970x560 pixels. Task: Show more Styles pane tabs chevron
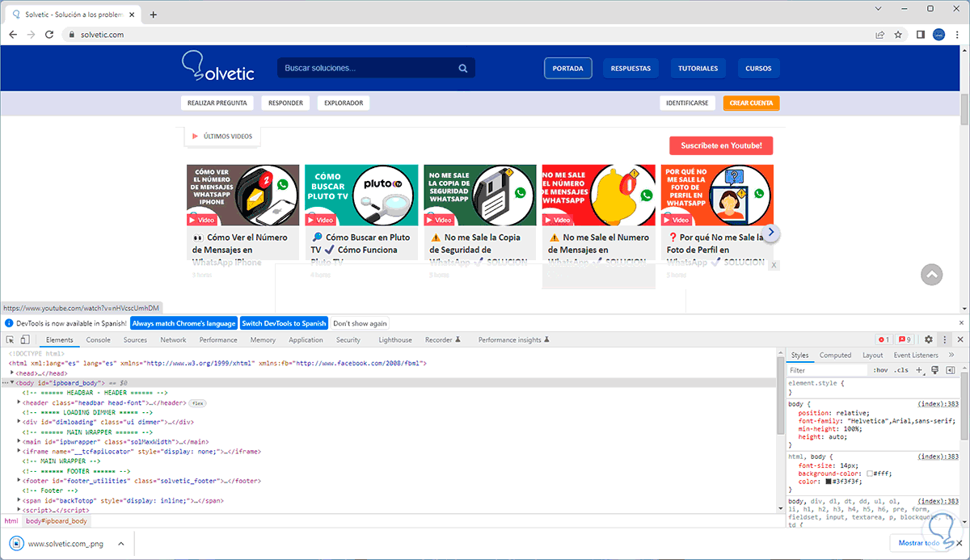tap(951, 355)
